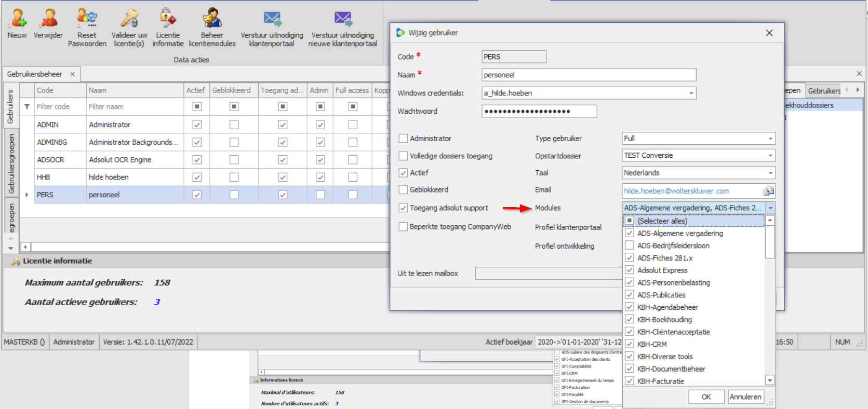Toggle Beperkte toegang CompanyWeb checkbox
The height and width of the screenshot is (409, 868).
(x=403, y=227)
